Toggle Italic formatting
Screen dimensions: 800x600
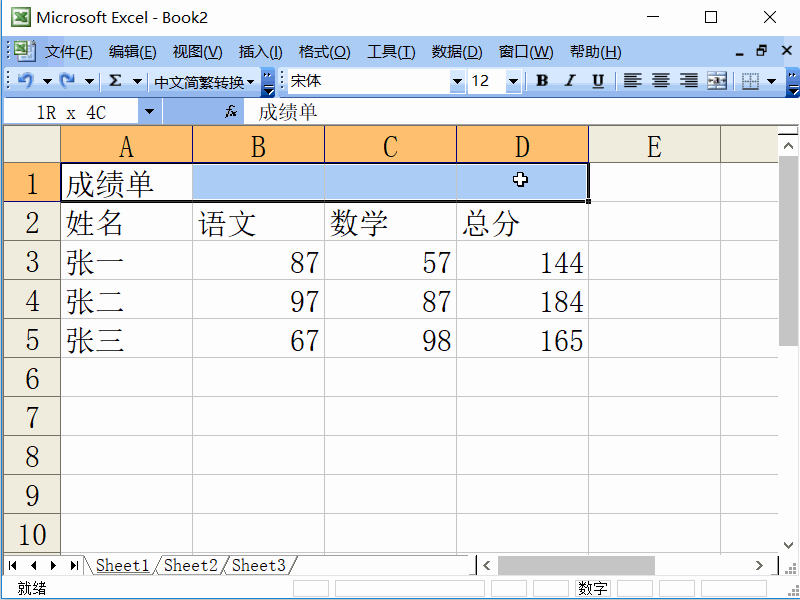(570, 81)
